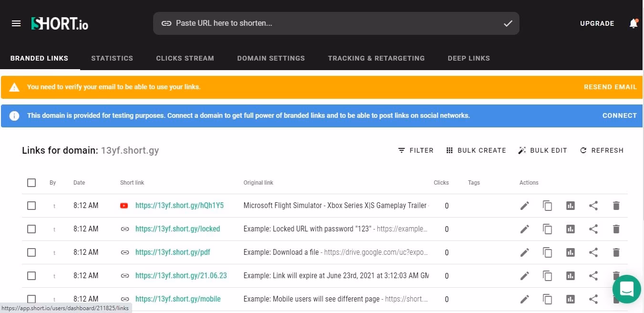644x313 pixels.
Task: Open Bulk Create
Action: (x=476, y=150)
